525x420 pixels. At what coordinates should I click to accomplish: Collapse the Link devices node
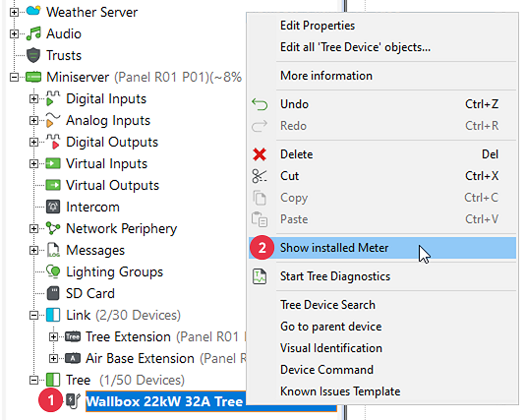pyautogui.click(x=33, y=315)
